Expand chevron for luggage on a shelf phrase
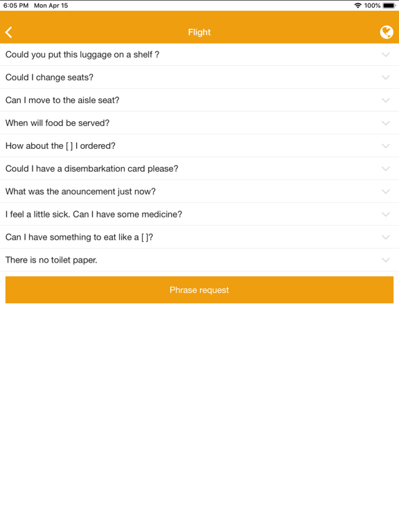The height and width of the screenshot is (532, 399). [386, 55]
